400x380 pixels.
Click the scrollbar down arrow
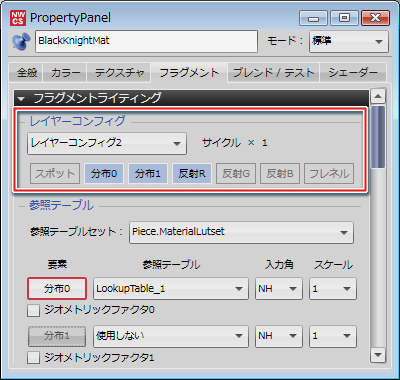(x=378, y=355)
